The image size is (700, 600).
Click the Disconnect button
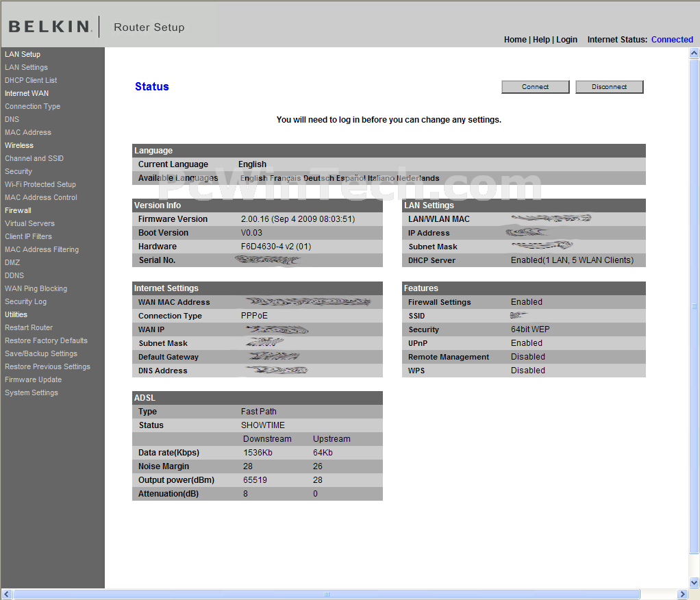coord(609,86)
